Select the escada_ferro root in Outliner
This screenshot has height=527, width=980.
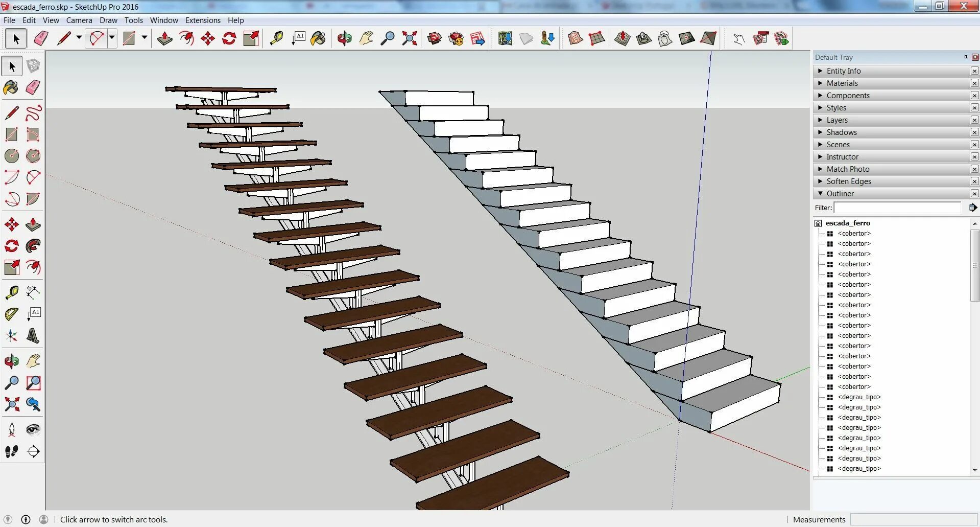(x=848, y=223)
